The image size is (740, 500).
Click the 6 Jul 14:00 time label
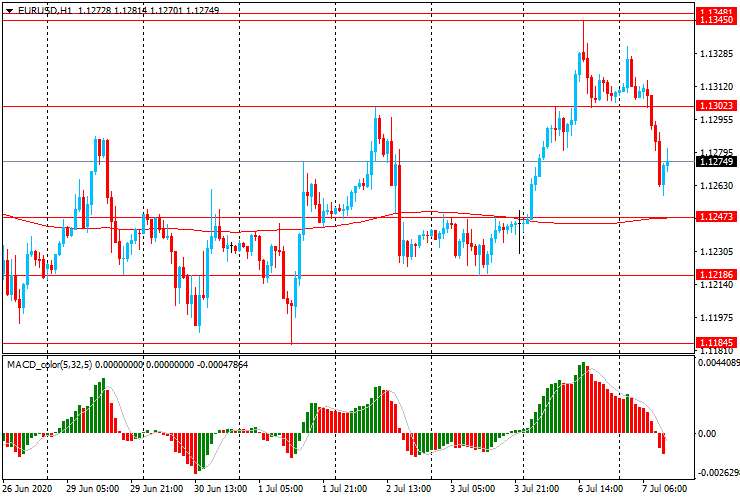tap(601, 488)
